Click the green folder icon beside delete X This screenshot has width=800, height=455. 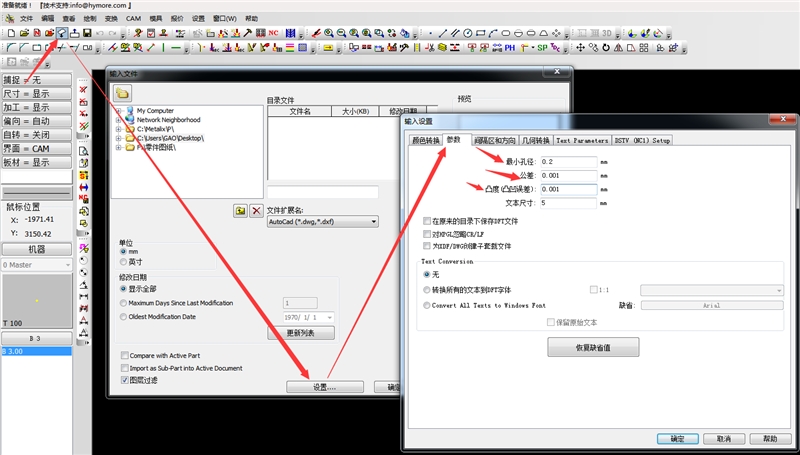pos(240,211)
